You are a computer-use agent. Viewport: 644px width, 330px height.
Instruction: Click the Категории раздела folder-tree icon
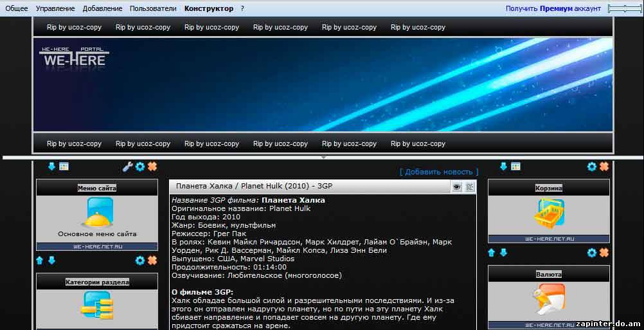97,306
